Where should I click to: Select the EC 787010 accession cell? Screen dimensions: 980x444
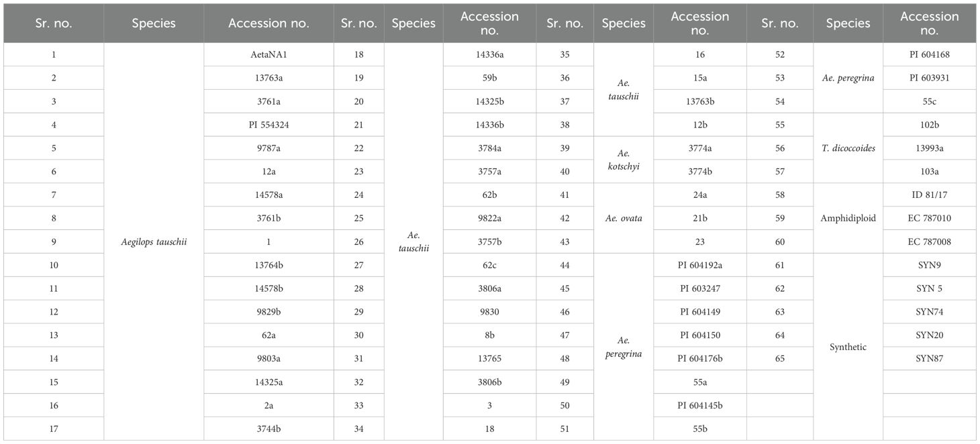(930, 218)
